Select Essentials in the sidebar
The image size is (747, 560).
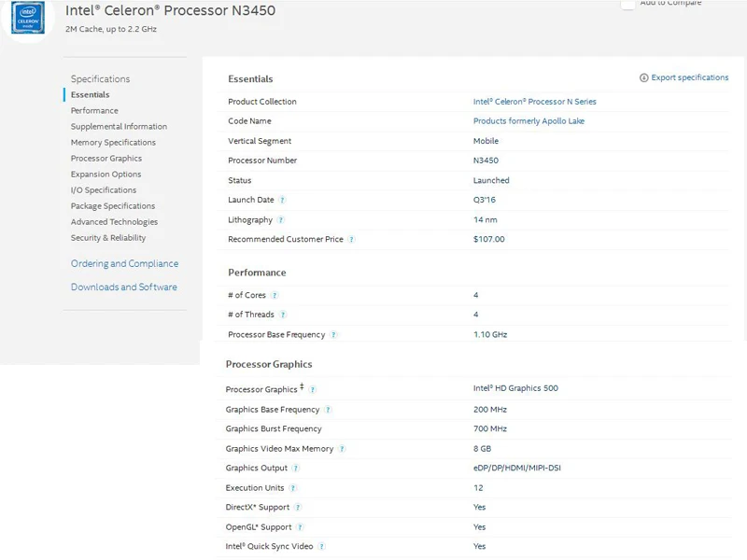(x=90, y=95)
